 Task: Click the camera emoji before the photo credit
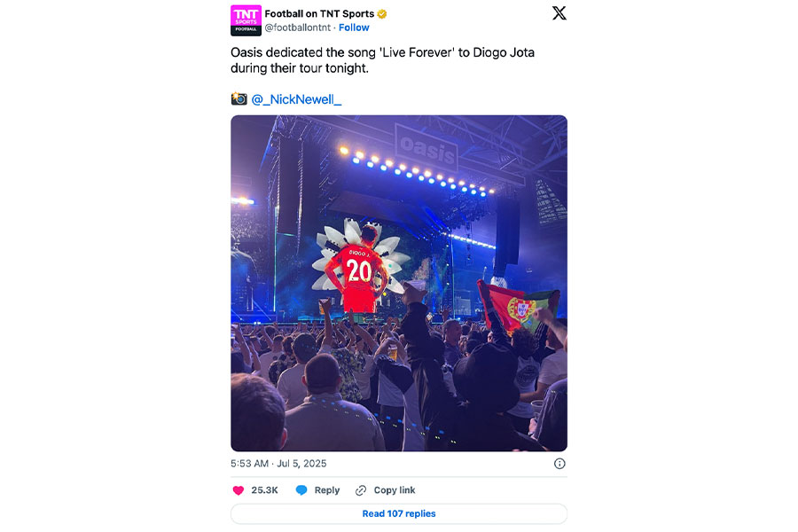pos(239,99)
